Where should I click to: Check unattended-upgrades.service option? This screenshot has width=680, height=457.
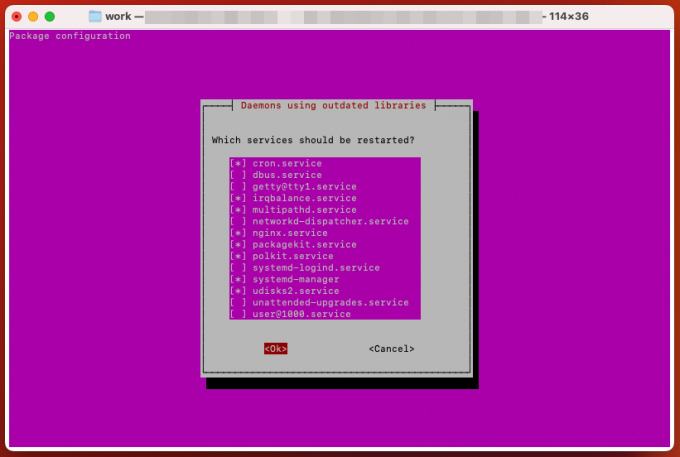237,302
